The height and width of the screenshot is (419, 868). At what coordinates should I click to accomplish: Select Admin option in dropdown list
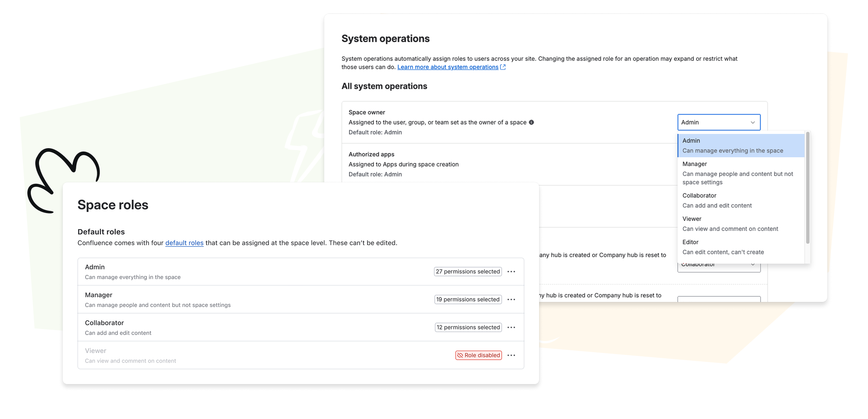[741, 146]
